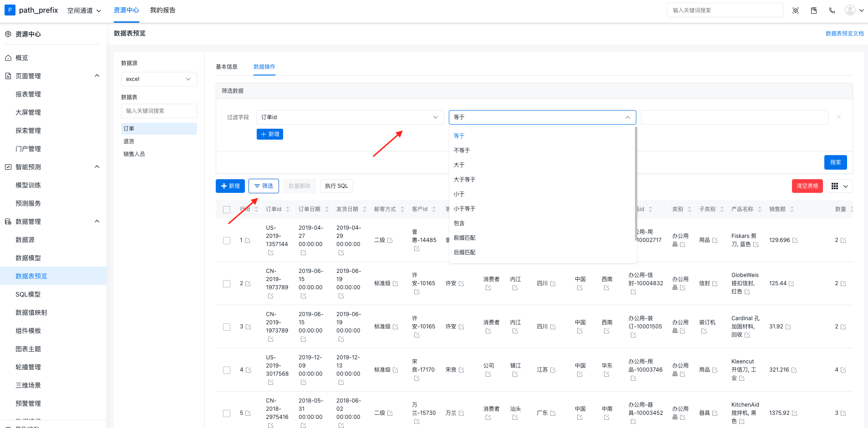
Task: Expand the chevron next to the grid icon
Action: click(x=846, y=186)
